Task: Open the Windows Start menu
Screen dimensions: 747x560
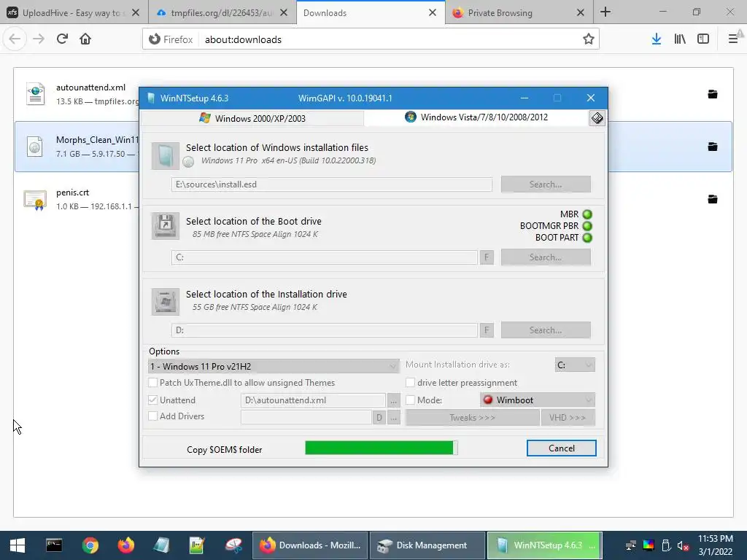Action: [18, 545]
